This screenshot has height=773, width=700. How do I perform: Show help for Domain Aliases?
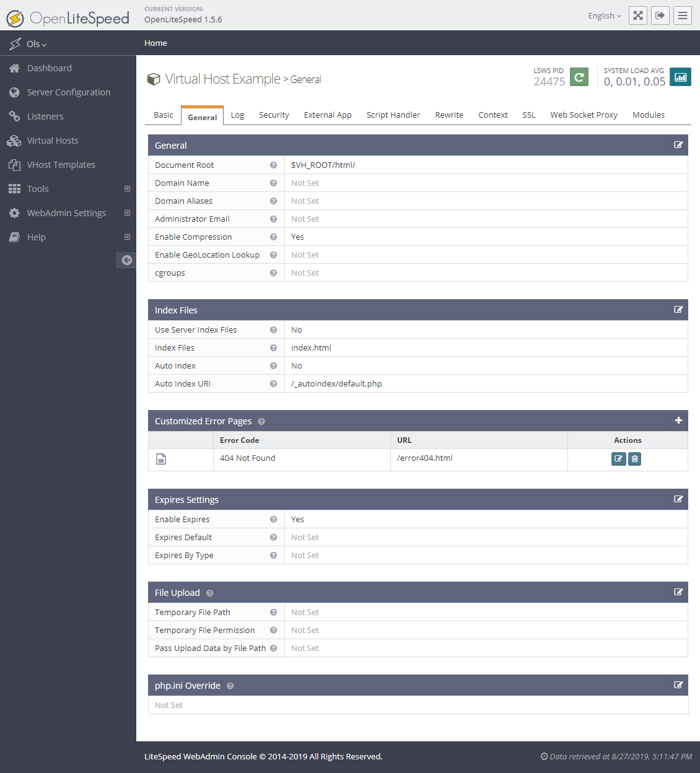click(x=273, y=201)
